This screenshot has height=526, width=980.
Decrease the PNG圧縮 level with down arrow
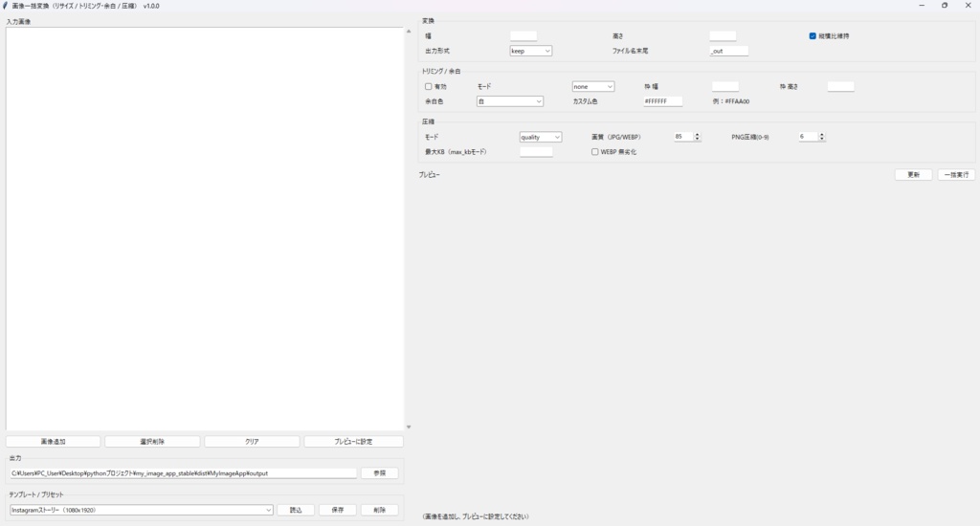tap(822, 139)
